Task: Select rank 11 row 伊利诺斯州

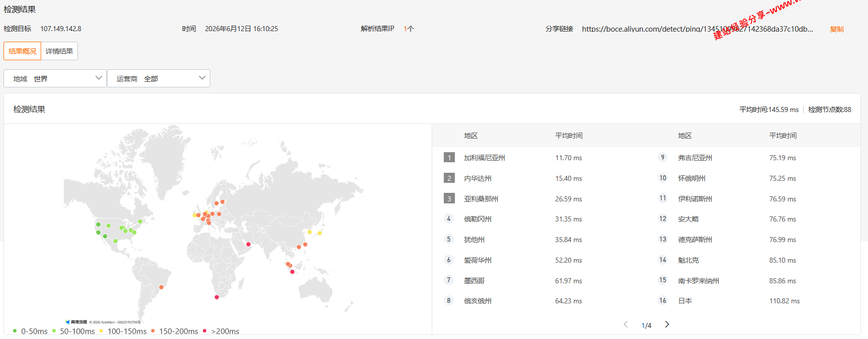Action: click(x=753, y=199)
